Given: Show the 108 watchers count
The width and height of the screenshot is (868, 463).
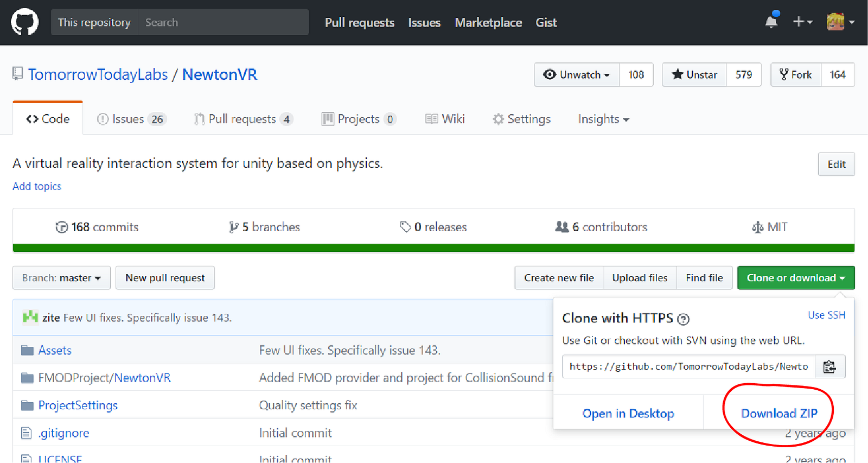Looking at the screenshot, I should (636, 75).
